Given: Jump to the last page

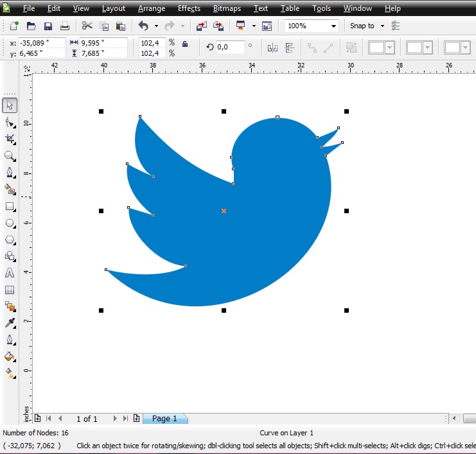Looking at the screenshot, I should (125, 419).
